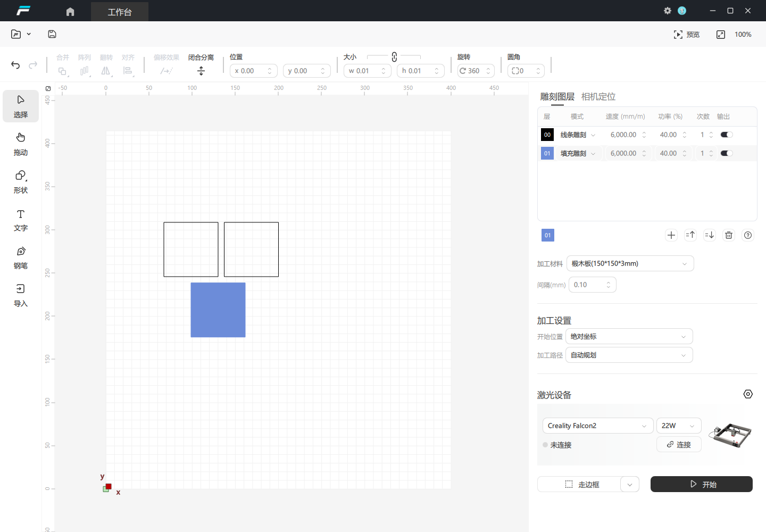The width and height of the screenshot is (766, 532).
Task: Delete layer with trash icon
Action: click(x=729, y=235)
